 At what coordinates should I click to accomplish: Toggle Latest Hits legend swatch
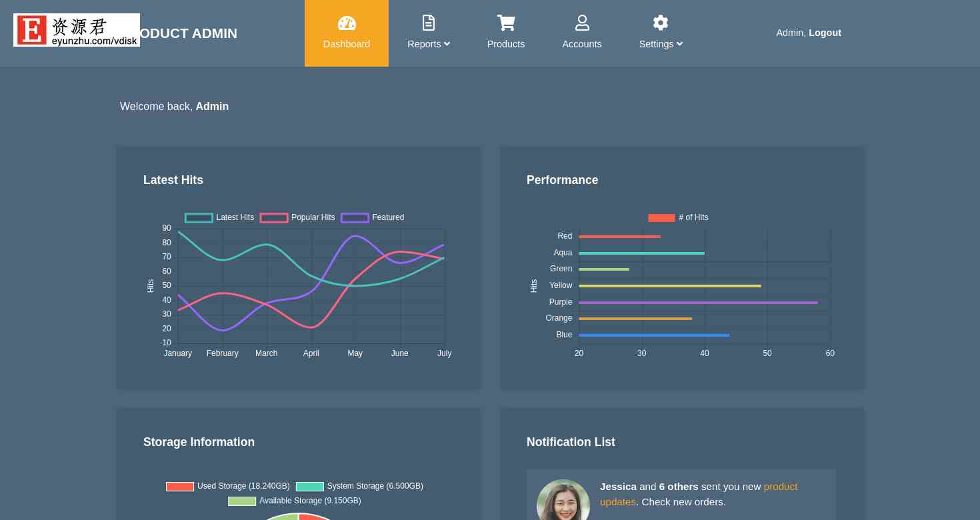pyautogui.click(x=199, y=218)
